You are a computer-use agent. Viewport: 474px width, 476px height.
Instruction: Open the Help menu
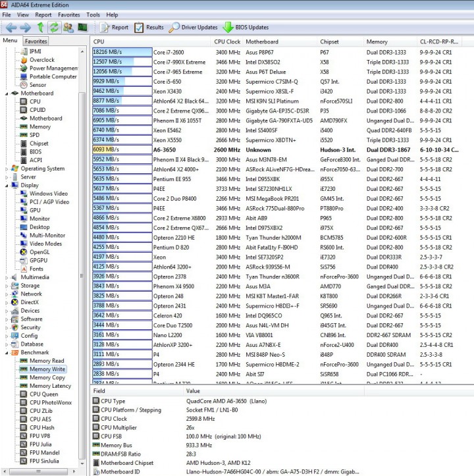point(112,15)
